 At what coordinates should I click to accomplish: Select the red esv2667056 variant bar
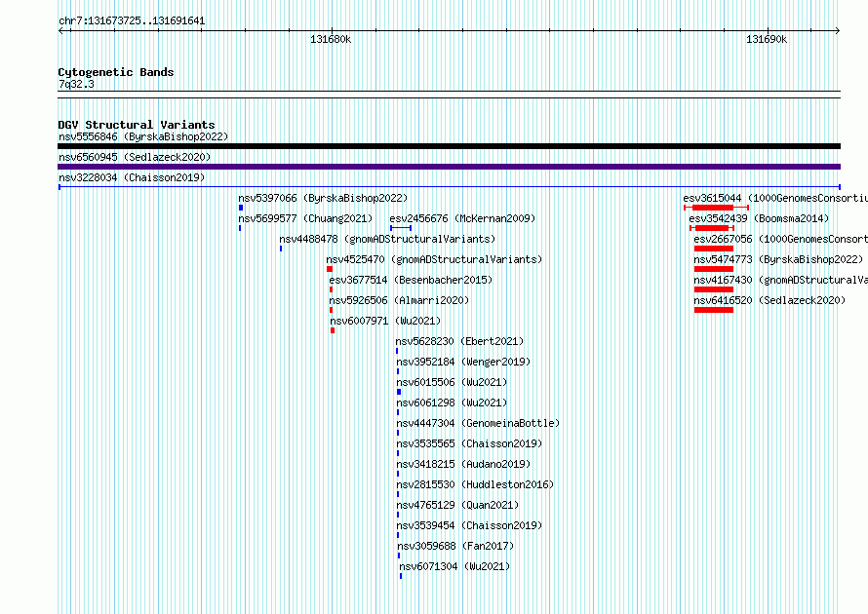714,249
